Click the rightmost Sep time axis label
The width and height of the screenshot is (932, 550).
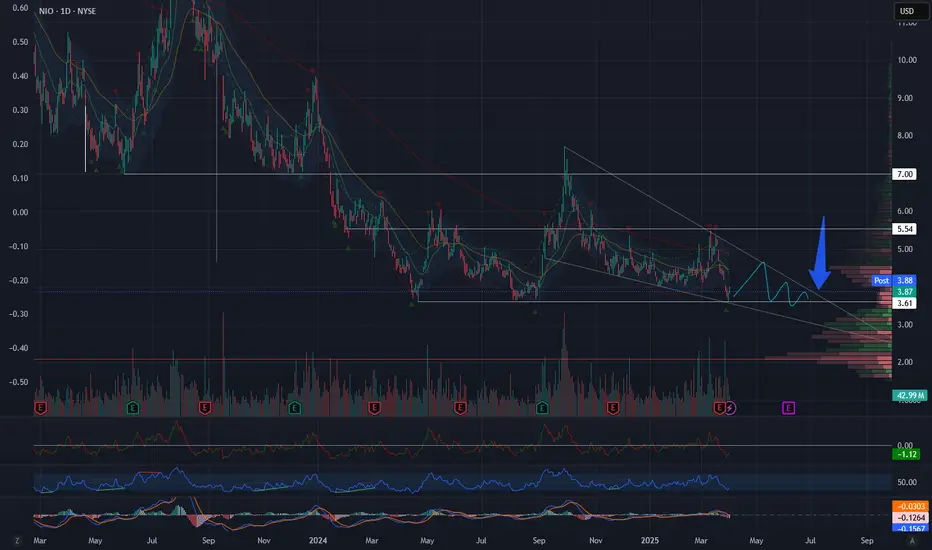tap(867, 540)
